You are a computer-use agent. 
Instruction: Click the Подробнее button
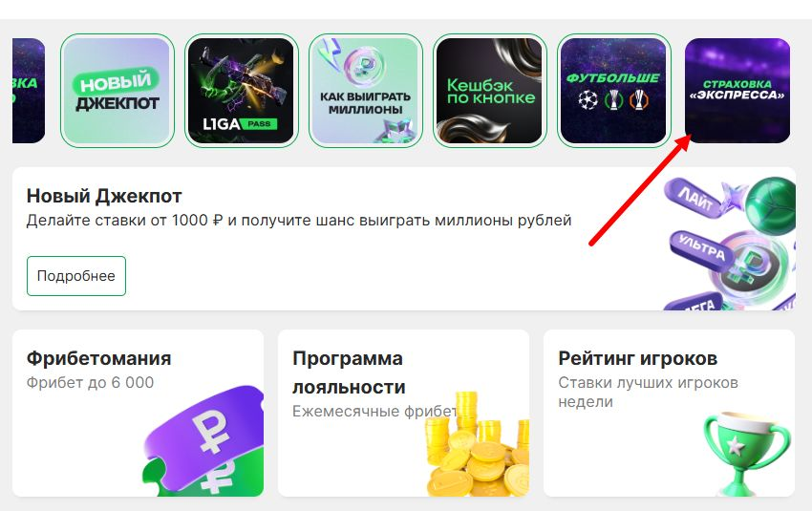coord(76,276)
